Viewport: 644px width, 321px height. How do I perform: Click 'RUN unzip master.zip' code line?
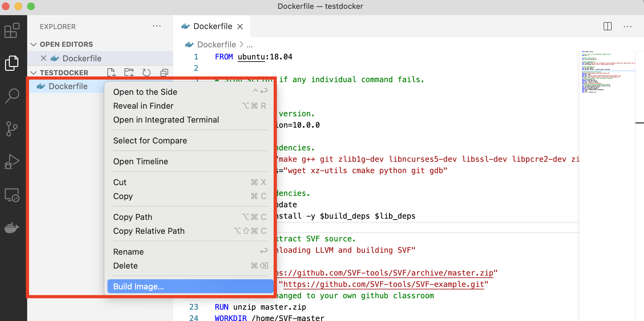point(260,307)
